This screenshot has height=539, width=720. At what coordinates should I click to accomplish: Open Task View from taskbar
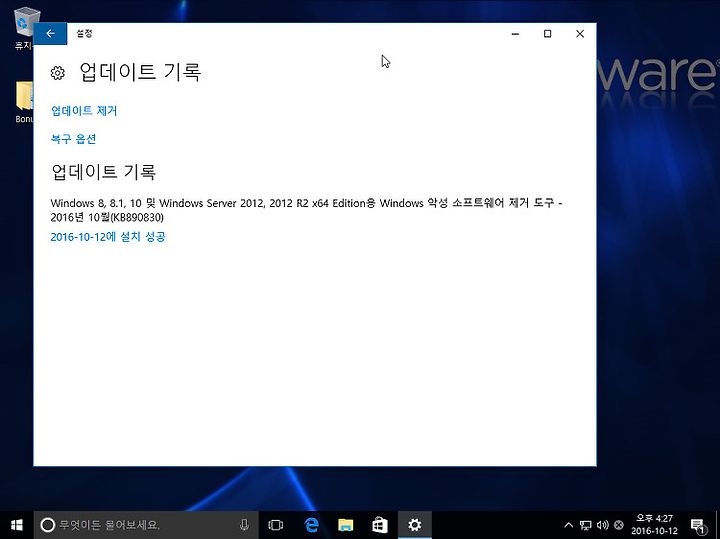276,525
